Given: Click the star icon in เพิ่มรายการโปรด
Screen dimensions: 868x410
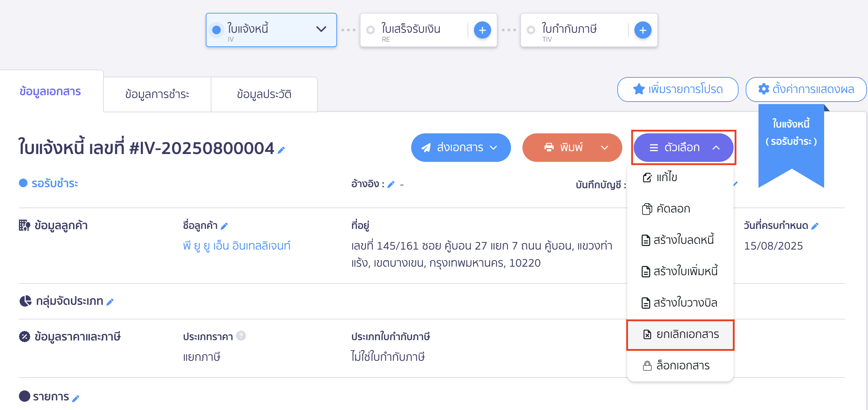Looking at the screenshot, I should 639,89.
